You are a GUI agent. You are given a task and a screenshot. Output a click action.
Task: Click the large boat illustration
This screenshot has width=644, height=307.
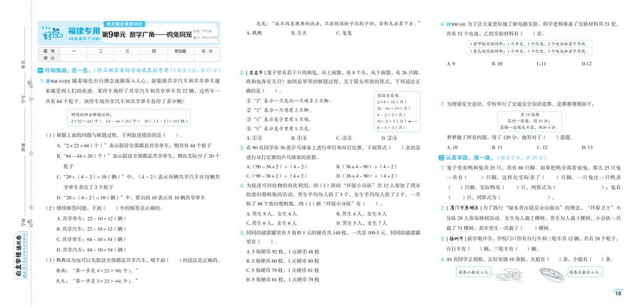(551, 273)
